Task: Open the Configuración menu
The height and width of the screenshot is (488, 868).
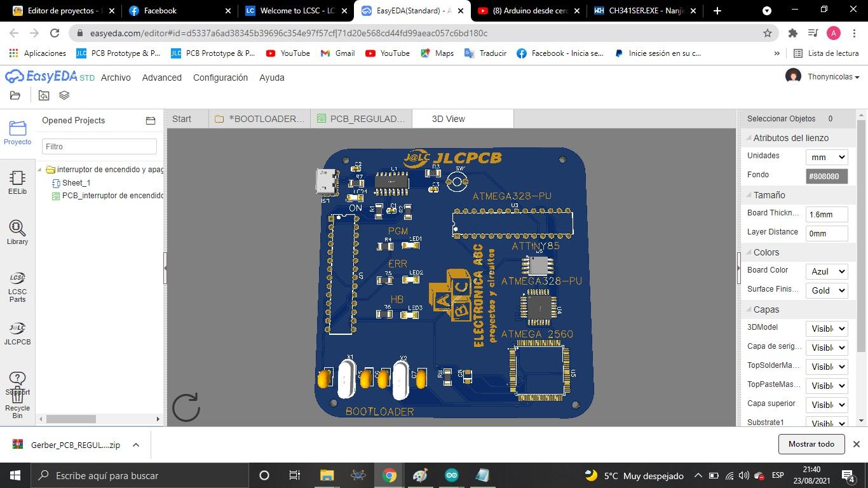Action: pos(220,78)
